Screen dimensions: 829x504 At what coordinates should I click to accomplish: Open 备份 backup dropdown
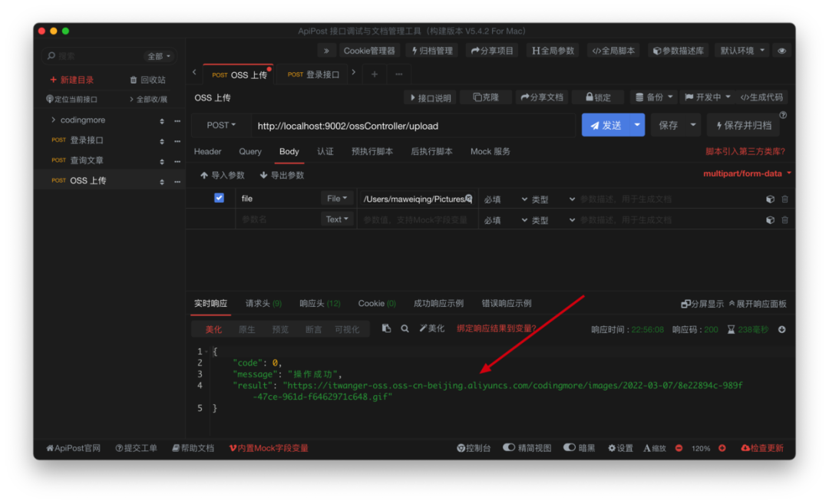coord(653,97)
